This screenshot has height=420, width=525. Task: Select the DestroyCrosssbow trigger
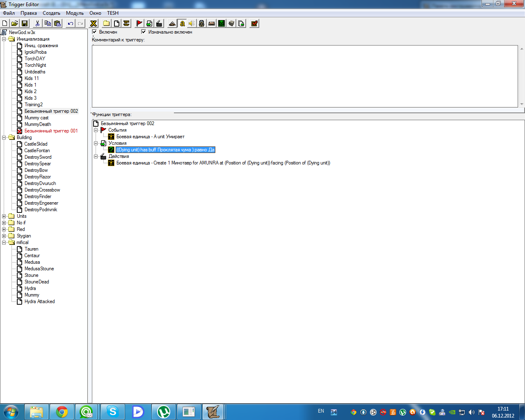(42, 190)
